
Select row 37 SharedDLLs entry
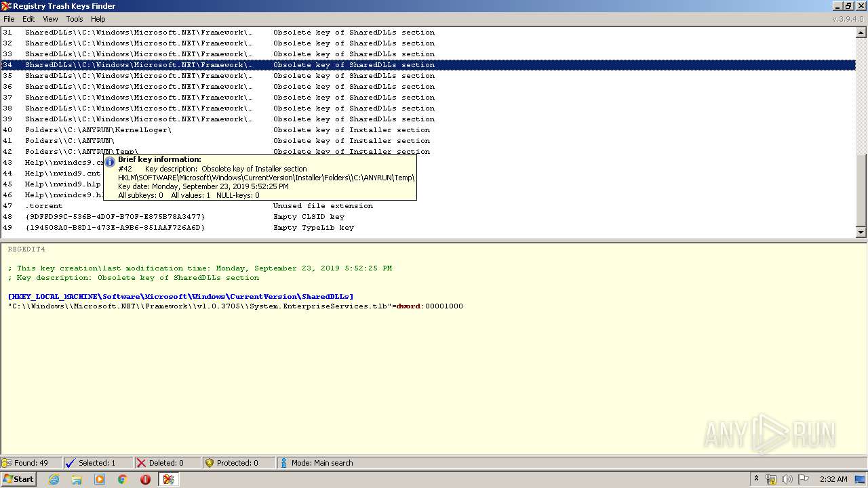tap(428, 98)
